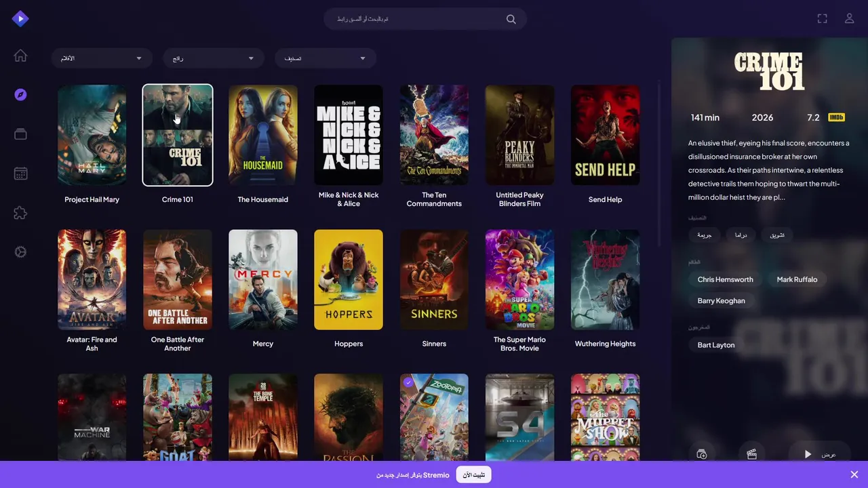The image size is (868, 488).
Task: Open the Library icon in sidebar
Action: click(x=20, y=134)
